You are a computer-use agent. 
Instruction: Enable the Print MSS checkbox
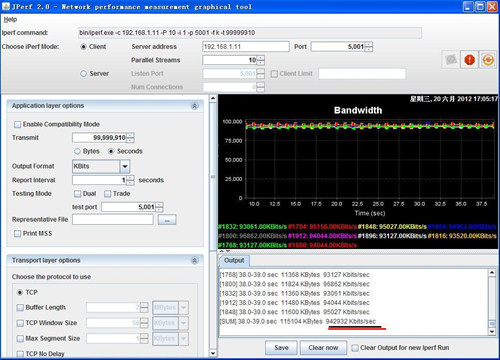tap(17, 234)
